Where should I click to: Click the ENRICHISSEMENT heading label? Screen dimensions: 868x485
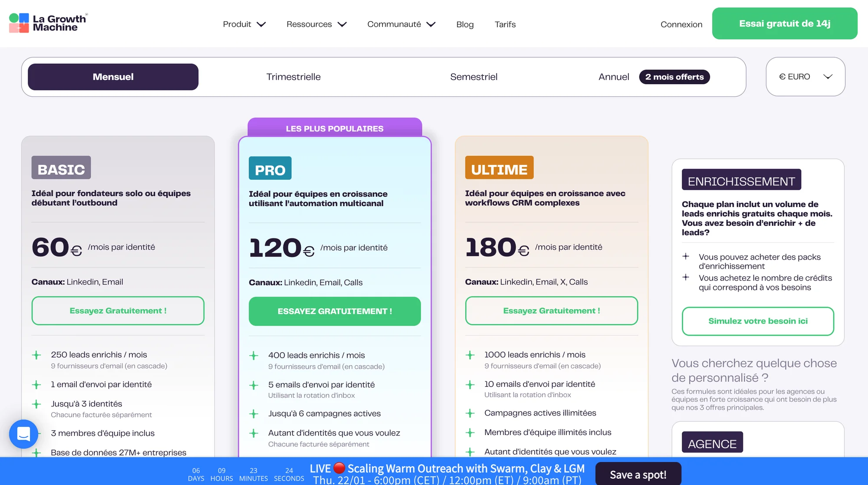(x=741, y=180)
